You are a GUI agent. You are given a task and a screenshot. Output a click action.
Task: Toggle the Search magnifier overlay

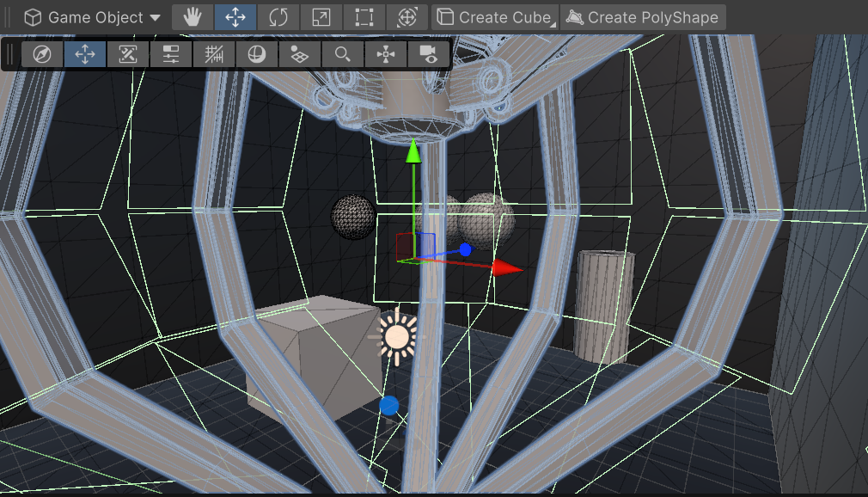[343, 54]
